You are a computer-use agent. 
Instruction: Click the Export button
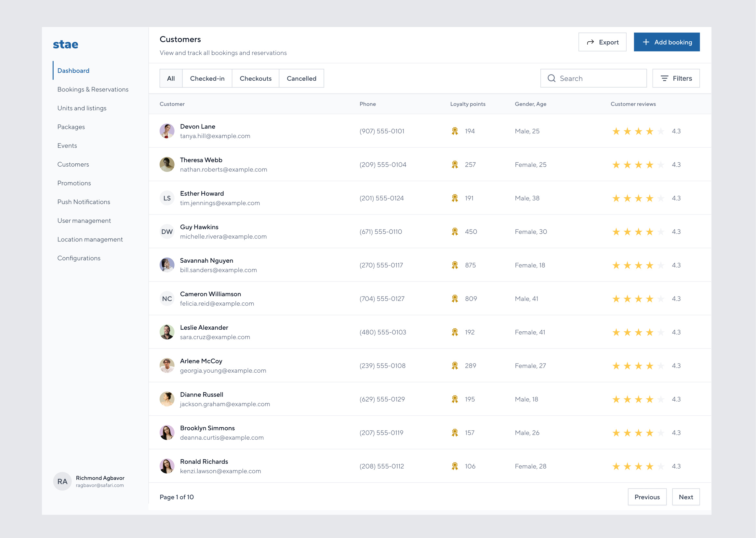point(602,42)
